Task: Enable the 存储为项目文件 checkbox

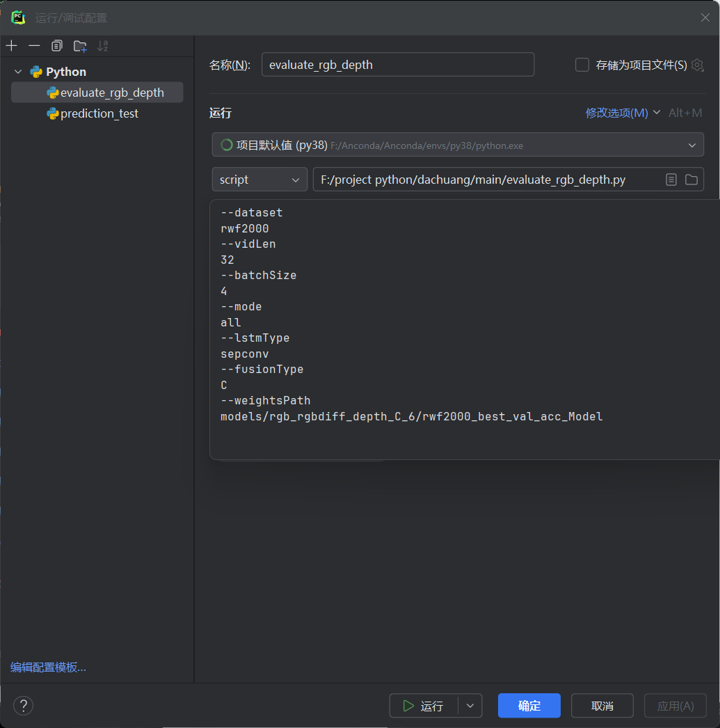Action: click(582, 65)
